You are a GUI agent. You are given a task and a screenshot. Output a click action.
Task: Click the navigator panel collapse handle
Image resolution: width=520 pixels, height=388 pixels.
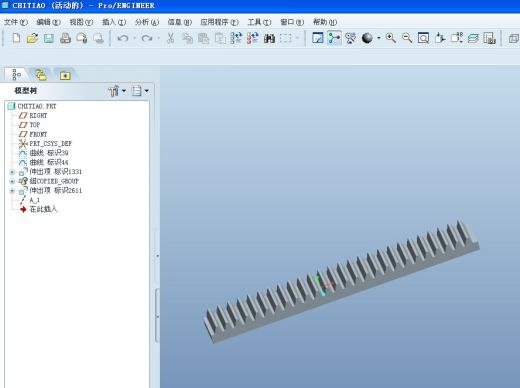click(157, 256)
